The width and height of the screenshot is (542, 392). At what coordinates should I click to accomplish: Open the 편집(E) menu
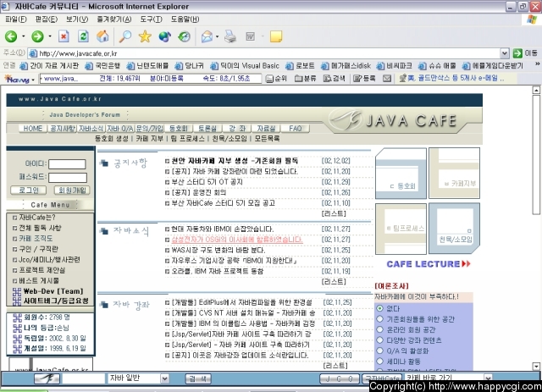pyautogui.click(x=47, y=19)
